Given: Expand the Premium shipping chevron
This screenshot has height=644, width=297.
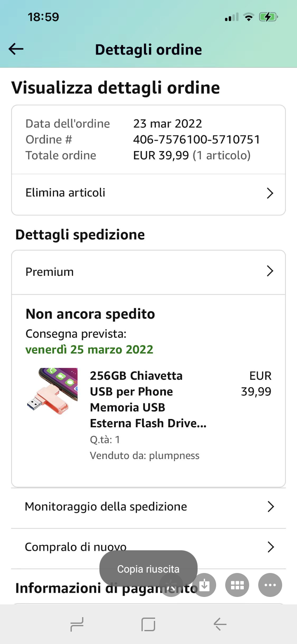Looking at the screenshot, I should [270, 271].
